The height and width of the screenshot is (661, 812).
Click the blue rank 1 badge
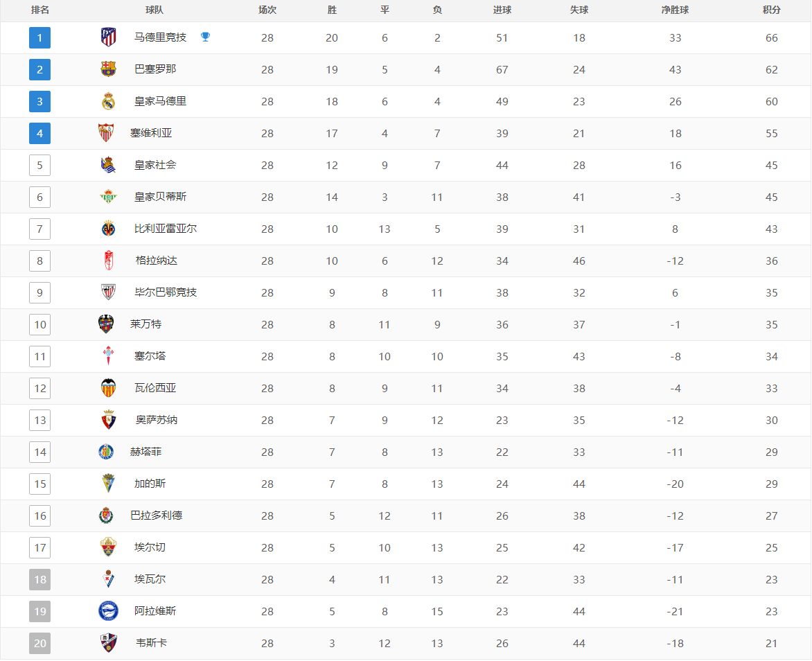pyautogui.click(x=39, y=37)
